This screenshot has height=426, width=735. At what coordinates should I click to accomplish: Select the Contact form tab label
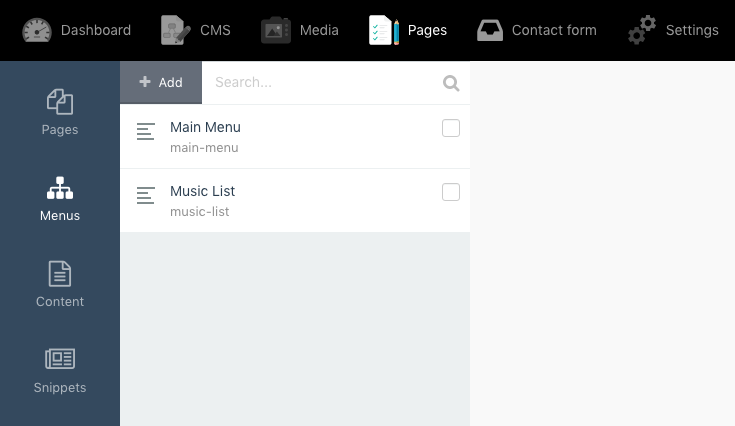554,30
